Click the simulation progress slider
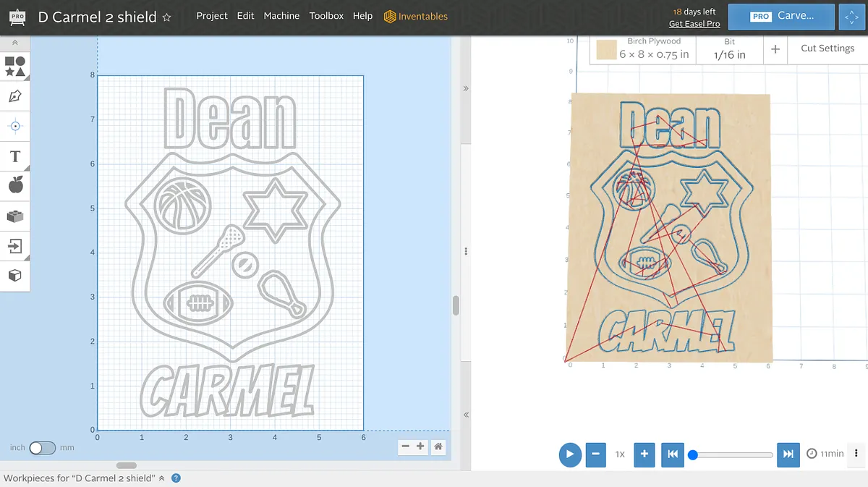The image size is (868, 487). pyautogui.click(x=732, y=454)
